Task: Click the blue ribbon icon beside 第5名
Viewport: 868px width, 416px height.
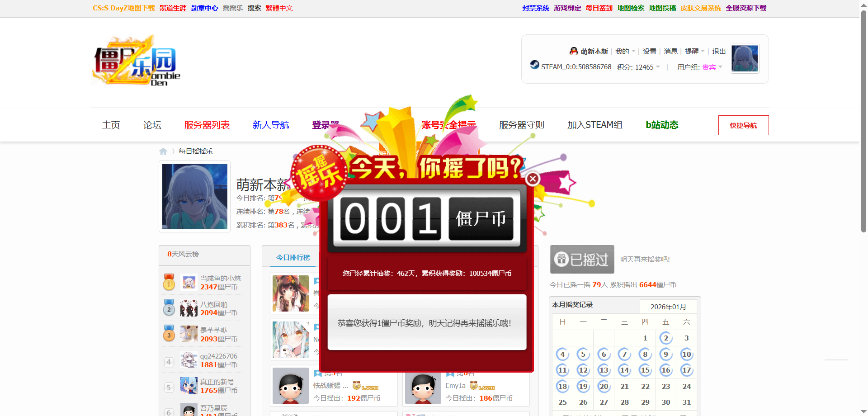Action: (318, 373)
